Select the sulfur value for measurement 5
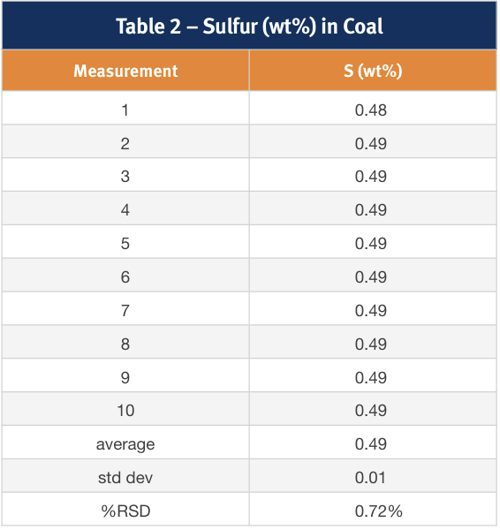This screenshot has width=500, height=530. point(371,244)
